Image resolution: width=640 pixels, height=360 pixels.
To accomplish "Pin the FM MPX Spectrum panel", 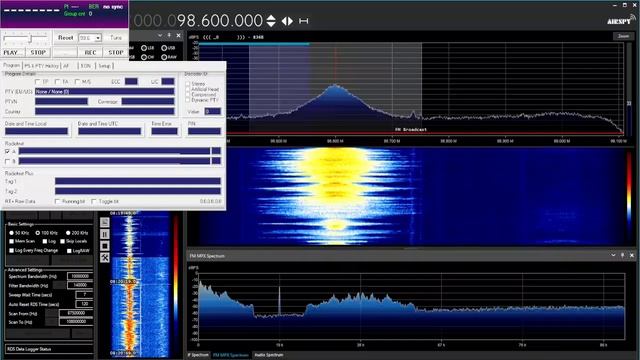I will tap(622, 255).
